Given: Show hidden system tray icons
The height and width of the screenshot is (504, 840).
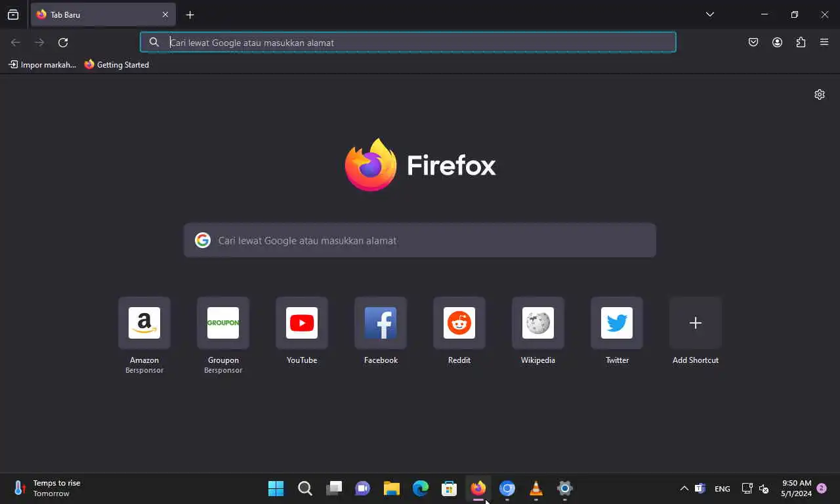Looking at the screenshot, I should click(684, 488).
